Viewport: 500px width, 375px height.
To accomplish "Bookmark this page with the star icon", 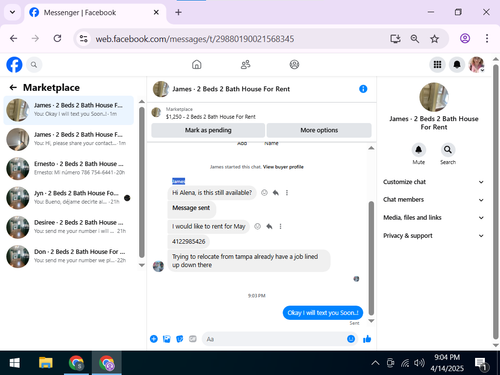I will (434, 39).
